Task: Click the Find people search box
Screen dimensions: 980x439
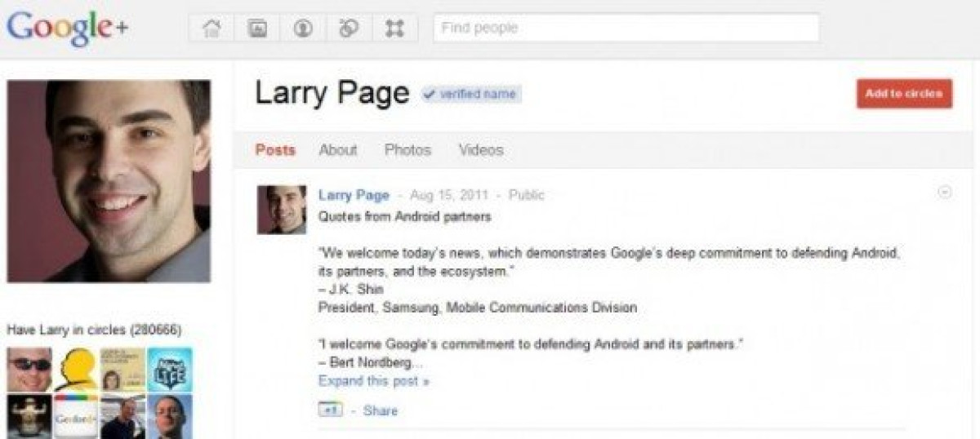Action: (x=626, y=28)
